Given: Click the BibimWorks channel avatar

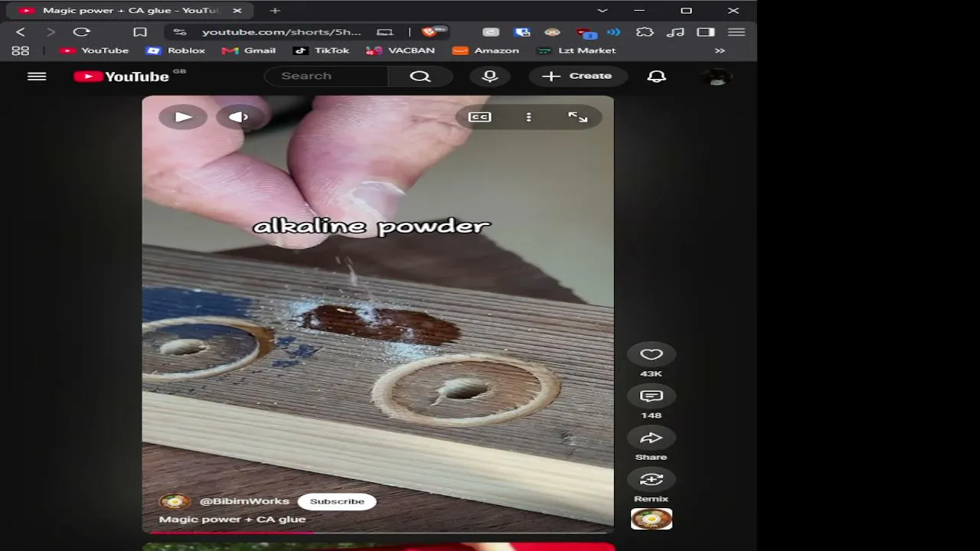Looking at the screenshot, I should 175,501.
